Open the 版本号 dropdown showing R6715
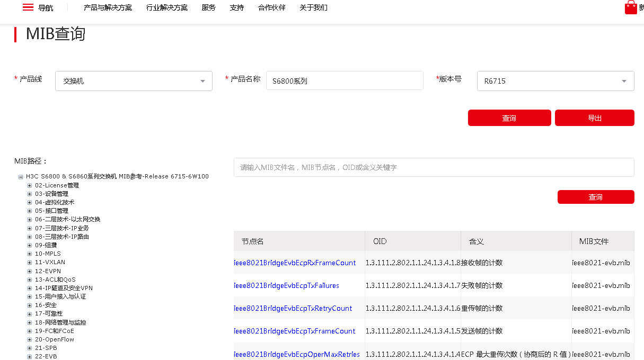644x360 pixels. pyautogui.click(x=555, y=81)
